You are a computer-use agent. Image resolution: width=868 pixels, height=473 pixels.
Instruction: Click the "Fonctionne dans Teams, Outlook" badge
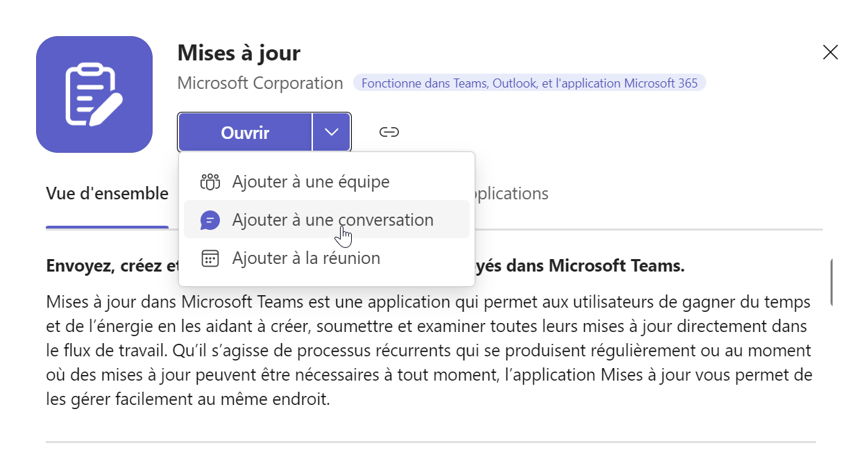(529, 83)
